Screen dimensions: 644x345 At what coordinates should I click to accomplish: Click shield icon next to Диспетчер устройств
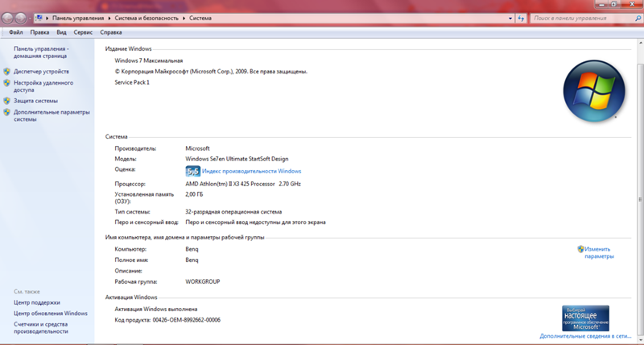6,71
